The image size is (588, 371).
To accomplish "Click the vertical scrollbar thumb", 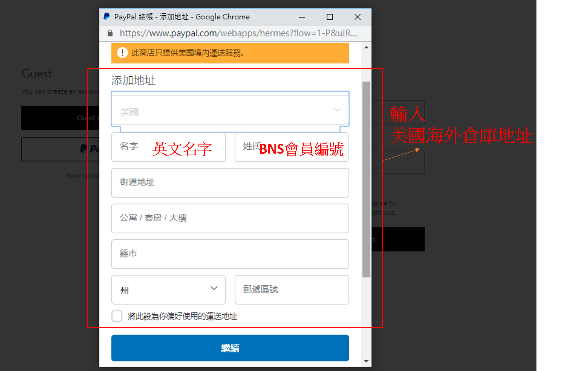I will (x=366, y=179).
